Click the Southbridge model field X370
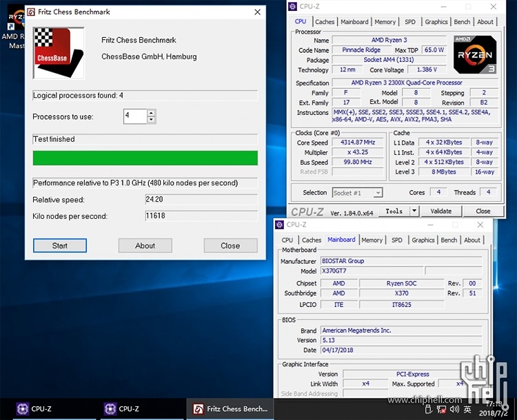Viewport: 517px width, 420px height. pos(402,293)
